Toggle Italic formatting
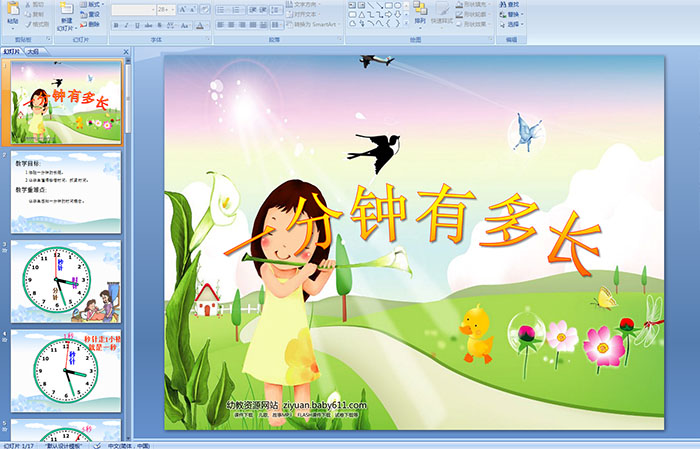This screenshot has width=700, height=449. click(127, 24)
